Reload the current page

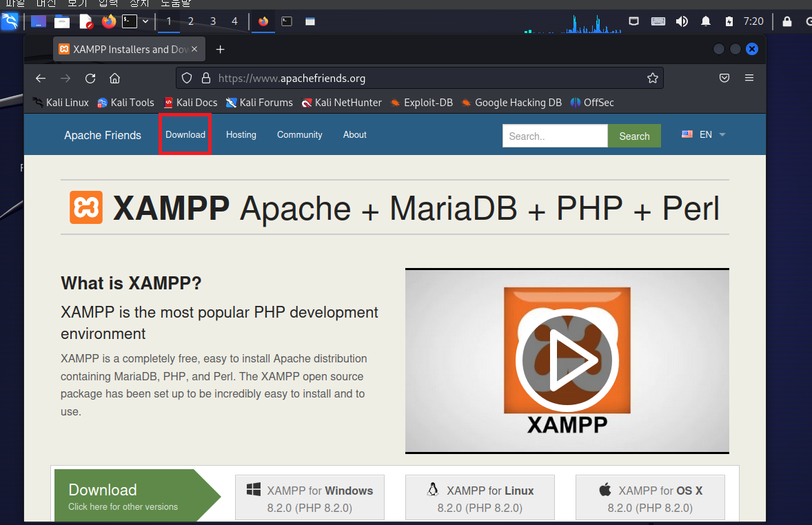coord(90,78)
